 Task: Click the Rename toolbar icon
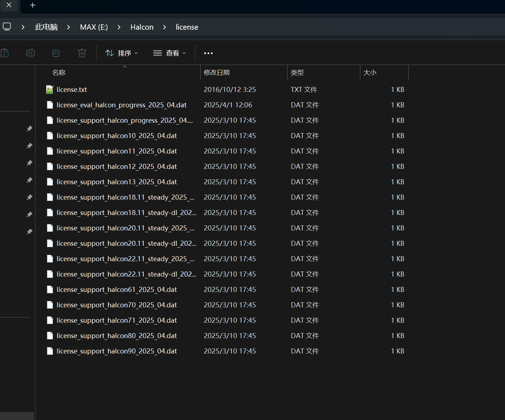pyautogui.click(x=30, y=53)
